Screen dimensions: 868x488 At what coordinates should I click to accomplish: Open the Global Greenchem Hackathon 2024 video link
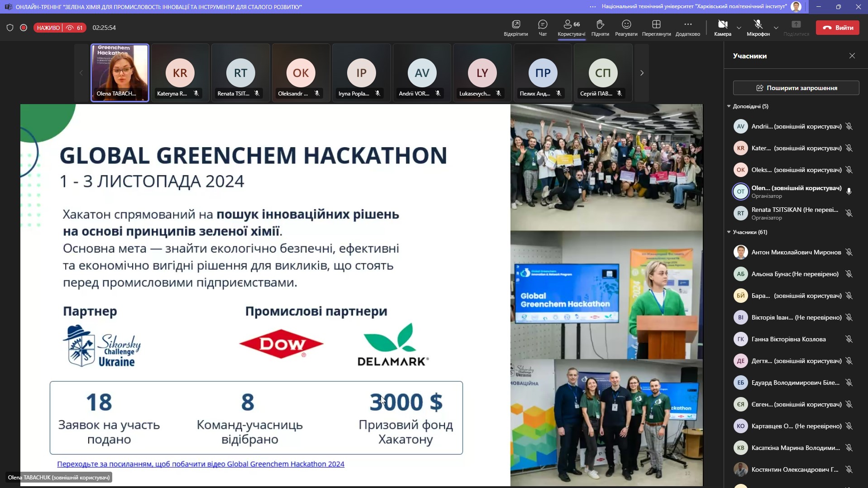tap(200, 464)
